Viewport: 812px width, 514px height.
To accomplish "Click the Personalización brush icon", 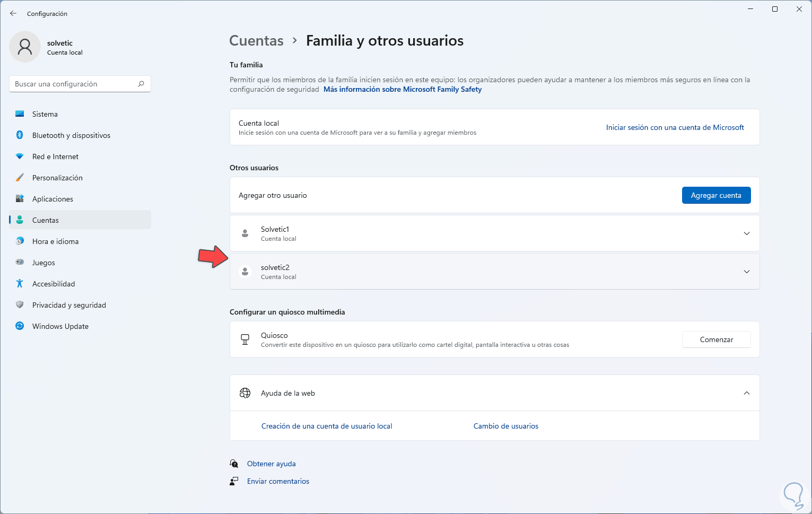I will pos(20,178).
